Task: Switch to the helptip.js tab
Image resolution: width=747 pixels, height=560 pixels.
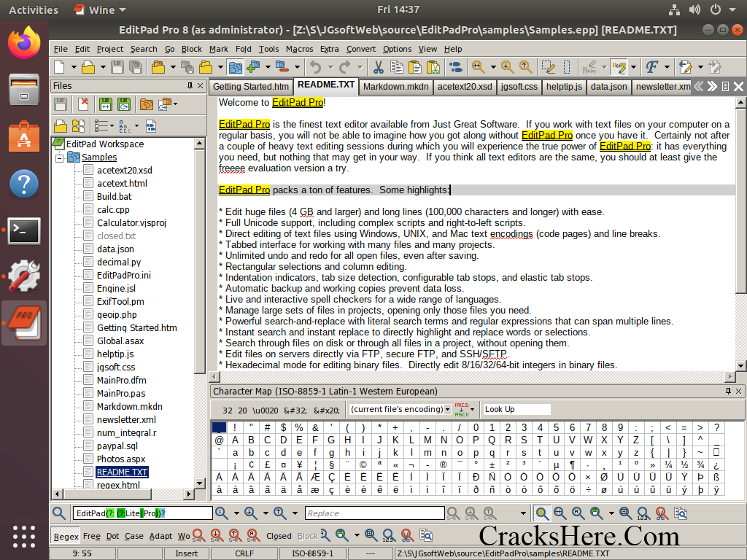Action: pyautogui.click(x=564, y=87)
